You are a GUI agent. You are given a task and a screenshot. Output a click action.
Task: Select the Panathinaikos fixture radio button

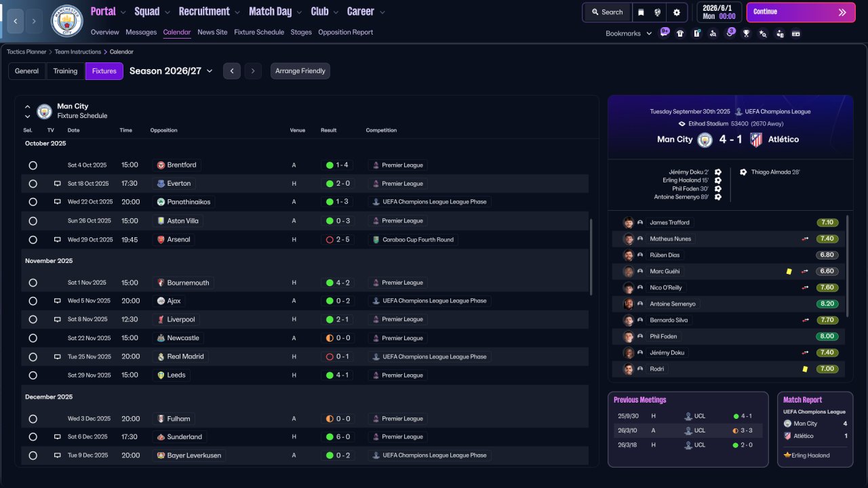pos(33,202)
